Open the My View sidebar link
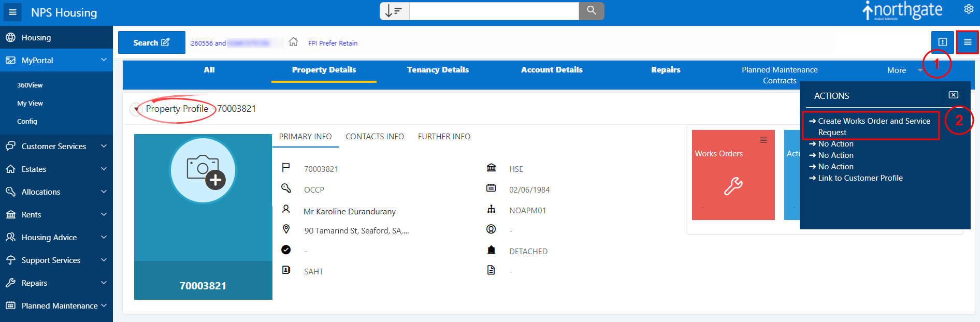Viewport: 980px width, 322px height. pyautogui.click(x=30, y=103)
